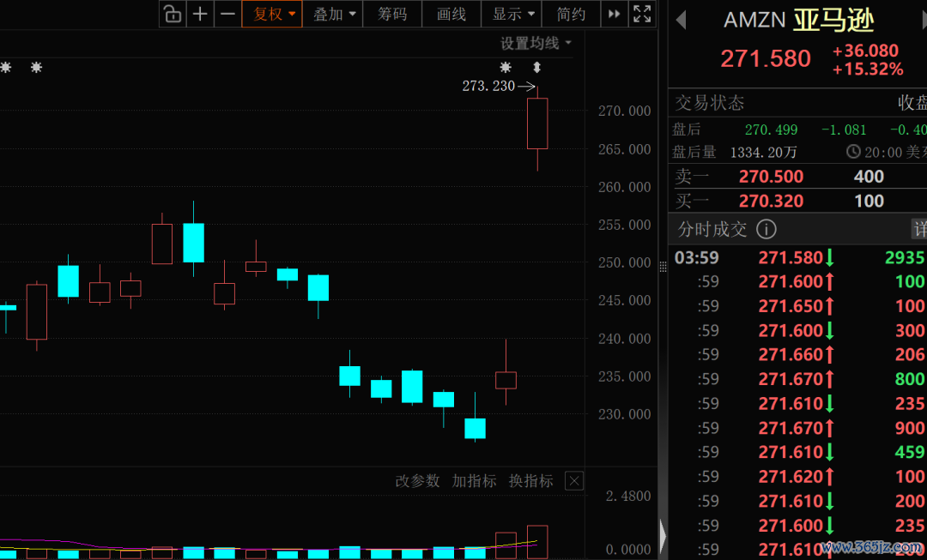
Task: Click the 273.230 high price label
Action: (x=488, y=87)
